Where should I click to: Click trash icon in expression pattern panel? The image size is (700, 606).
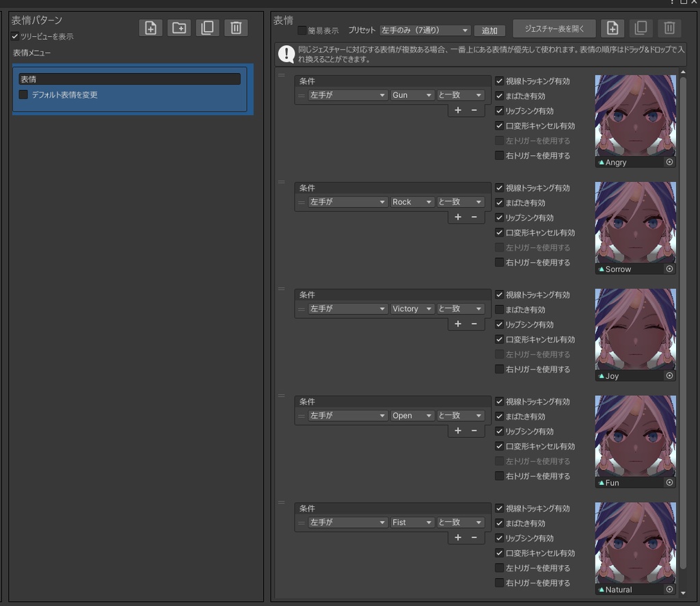(236, 28)
